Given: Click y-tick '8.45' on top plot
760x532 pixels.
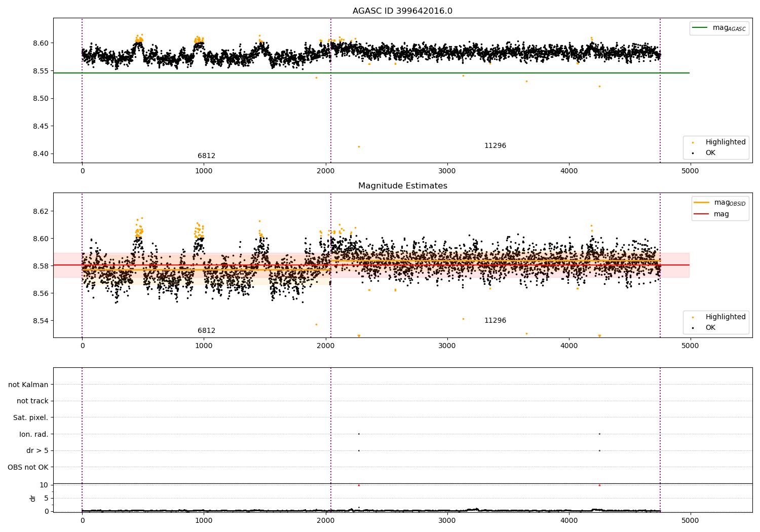Looking at the screenshot, I should click(40, 126).
